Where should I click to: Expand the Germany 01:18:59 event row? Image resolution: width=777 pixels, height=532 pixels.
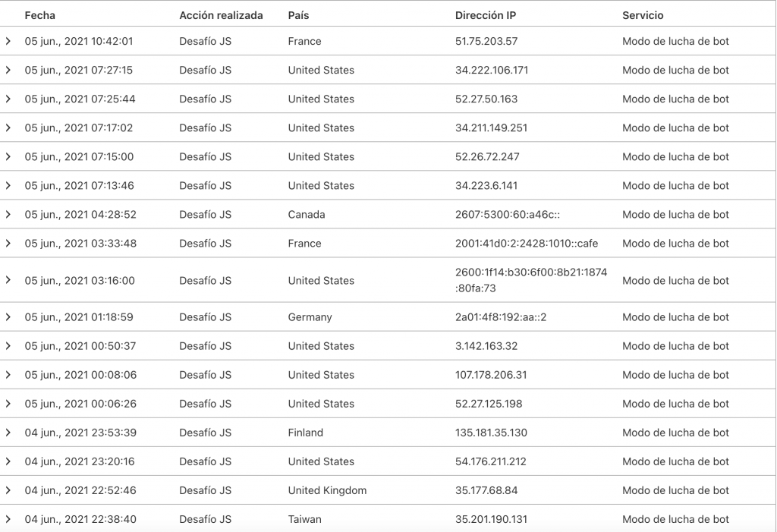(8, 316)
